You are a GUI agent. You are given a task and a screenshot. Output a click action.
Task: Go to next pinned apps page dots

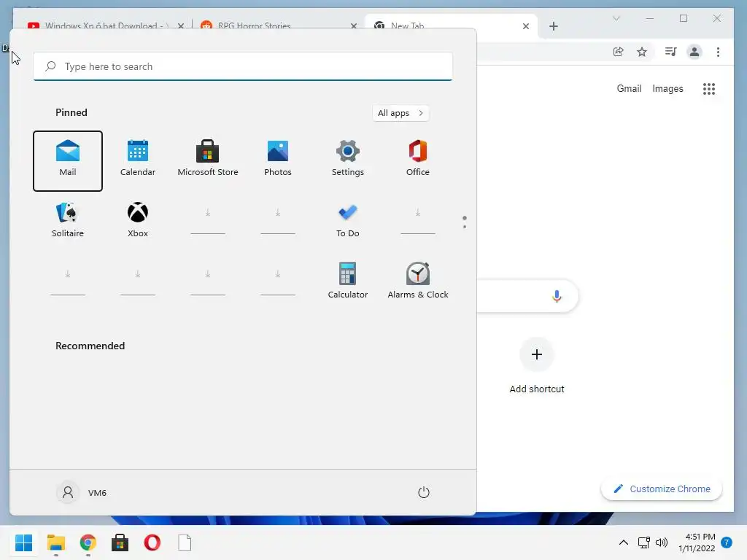pos(465,222)
